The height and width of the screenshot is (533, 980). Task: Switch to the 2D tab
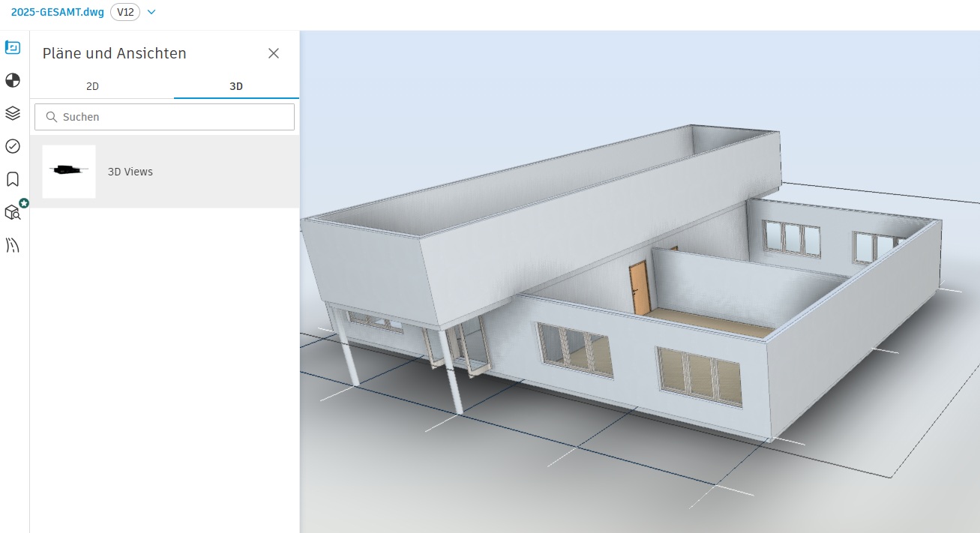93,86
